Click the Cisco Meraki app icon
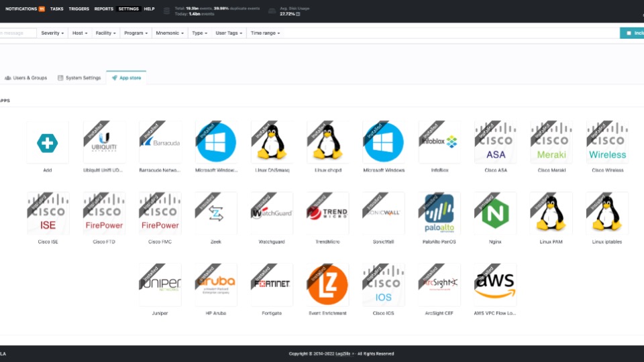This screenshot has height=362, width=644. pyautogui.click(x=551, y=142)
